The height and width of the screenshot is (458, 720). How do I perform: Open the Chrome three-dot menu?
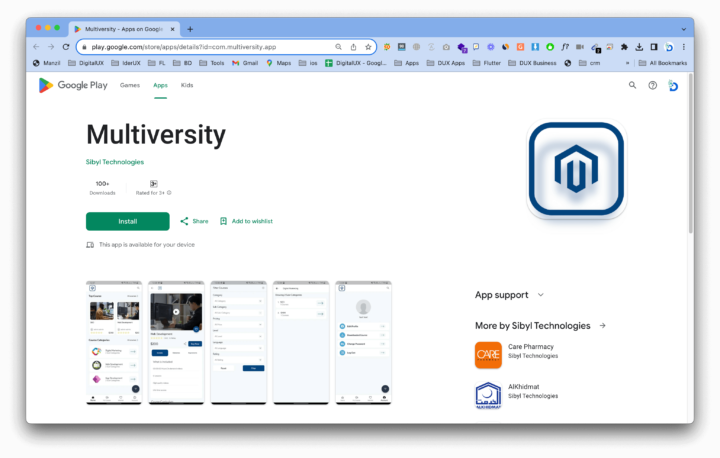[684, 47]
